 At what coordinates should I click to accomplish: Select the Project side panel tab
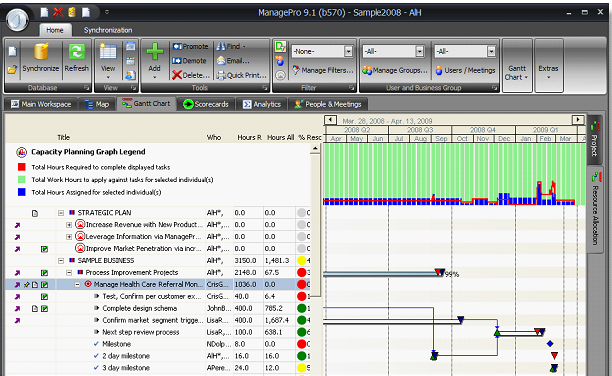[x=595, y=139]
